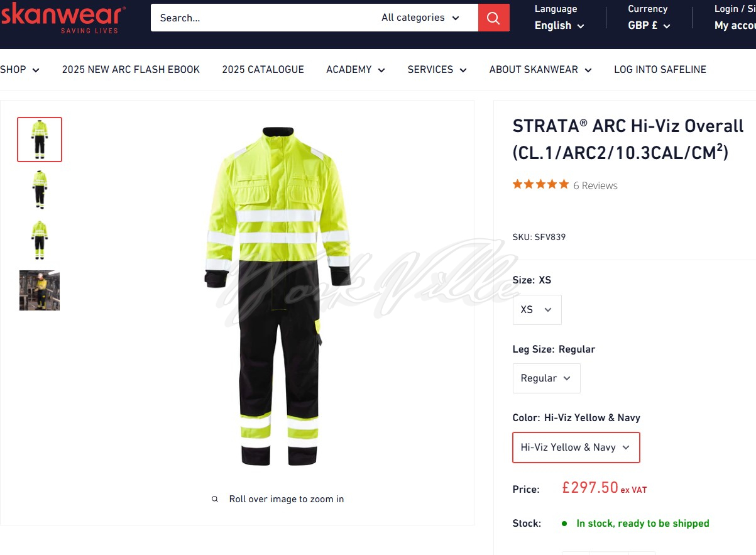Image resolution: width=756 pixels, height=555 pixels.
Task: Click the five-star rating icons
Action: coord(540,185)
